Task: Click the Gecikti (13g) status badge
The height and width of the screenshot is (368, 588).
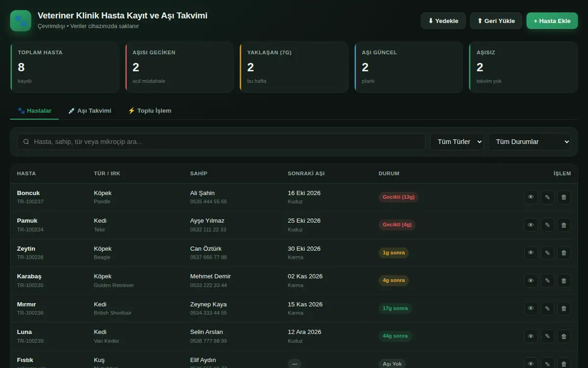Action: point(398,197)
